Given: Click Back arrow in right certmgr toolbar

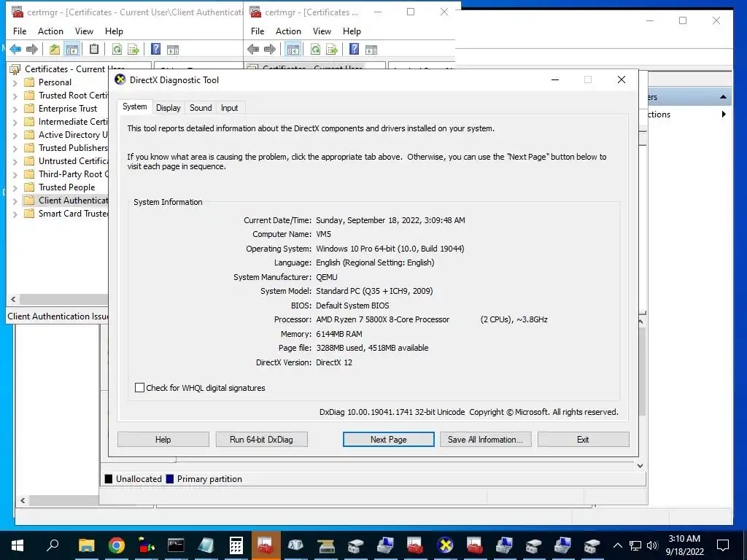Looking at the screenshot, I should tap(253, 49).
